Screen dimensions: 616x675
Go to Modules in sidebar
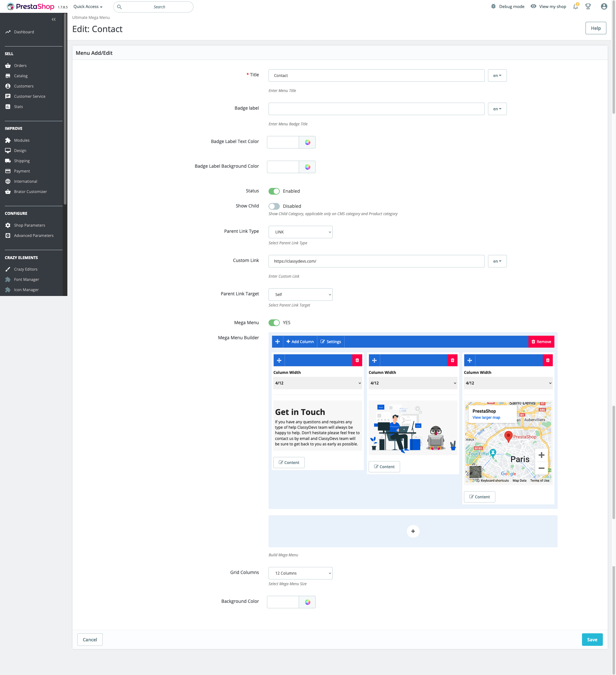tap(22, 140)
